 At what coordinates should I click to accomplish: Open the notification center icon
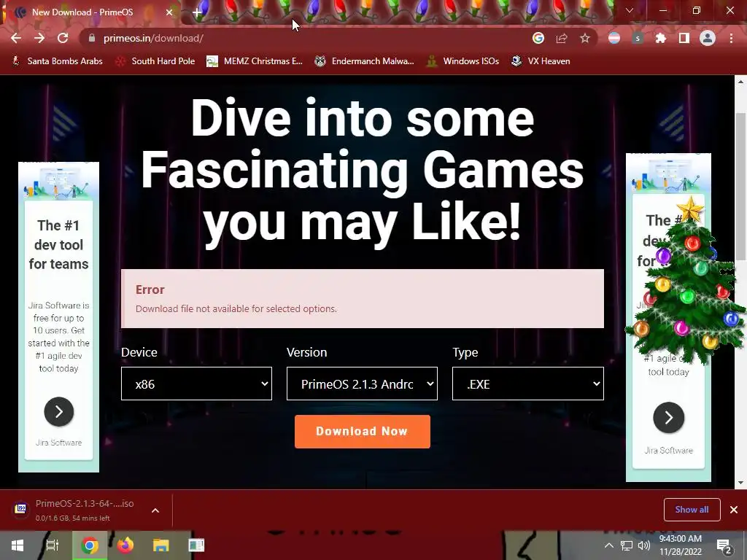tap(724, 545)
